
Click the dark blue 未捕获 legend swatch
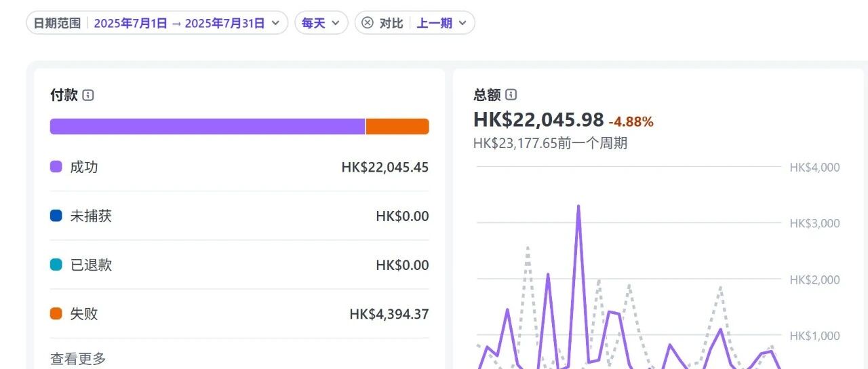point(56,216)
